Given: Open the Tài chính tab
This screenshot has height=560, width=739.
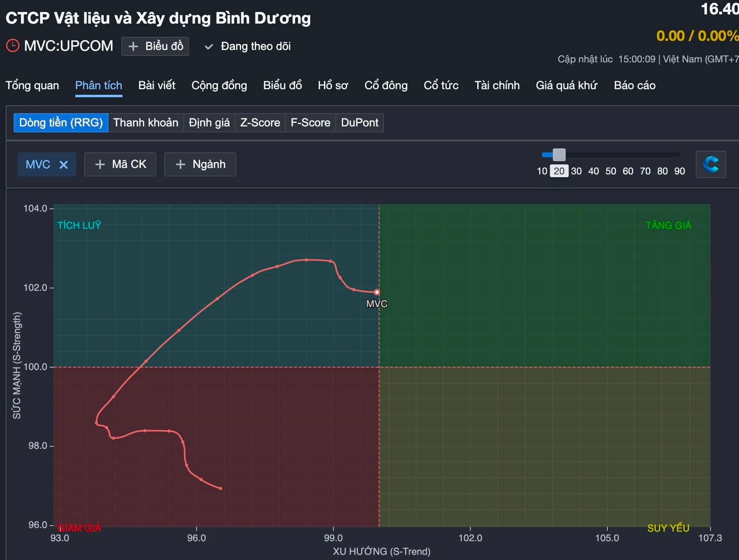Looking at the screenshot, I should [x=497, y=85].
